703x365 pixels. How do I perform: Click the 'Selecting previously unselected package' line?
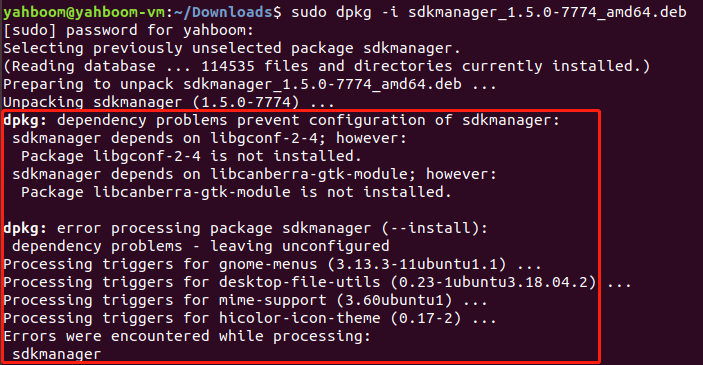click(x=232, y=48)
